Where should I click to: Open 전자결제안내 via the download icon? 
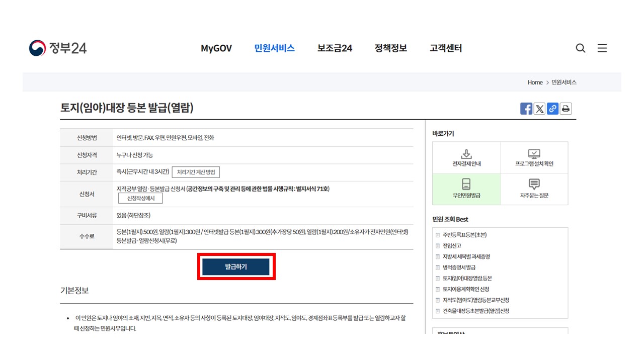(x=467, y=157)
